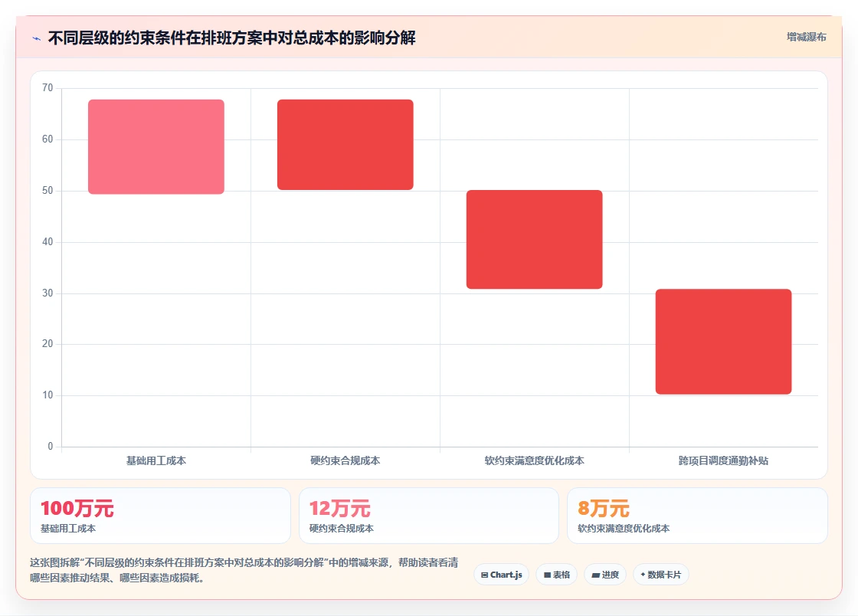Click the pink 基础用工成本 bar
858x616 pixels.
[x=156, y=146]
